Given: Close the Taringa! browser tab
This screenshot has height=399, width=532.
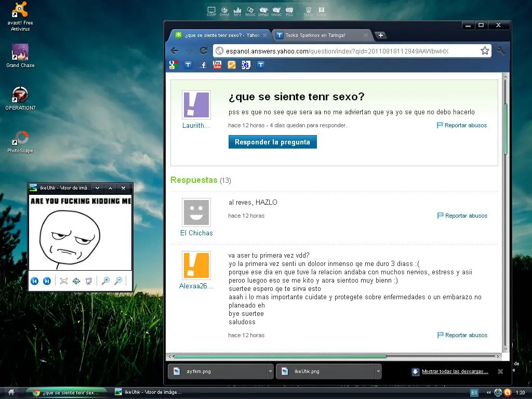Looking at the screenshot, I should pyautogui.click(x=365, y=35).
